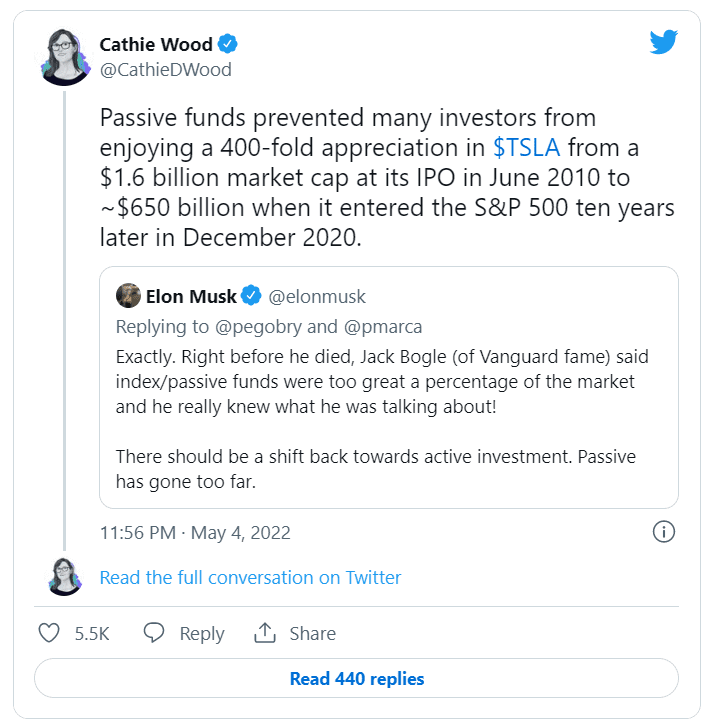Click Elon Musk's verified badge
The height and width of the screenshot is (728, 715).
pos(252,296)
